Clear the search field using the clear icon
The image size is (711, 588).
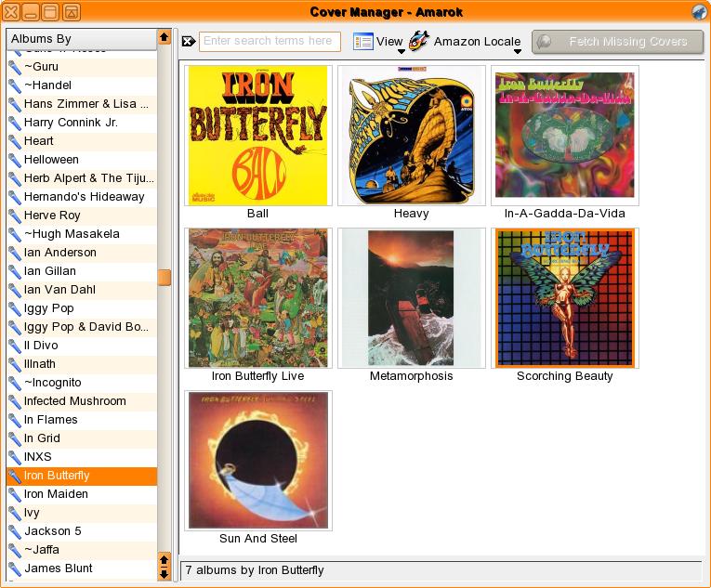(188, 42)
